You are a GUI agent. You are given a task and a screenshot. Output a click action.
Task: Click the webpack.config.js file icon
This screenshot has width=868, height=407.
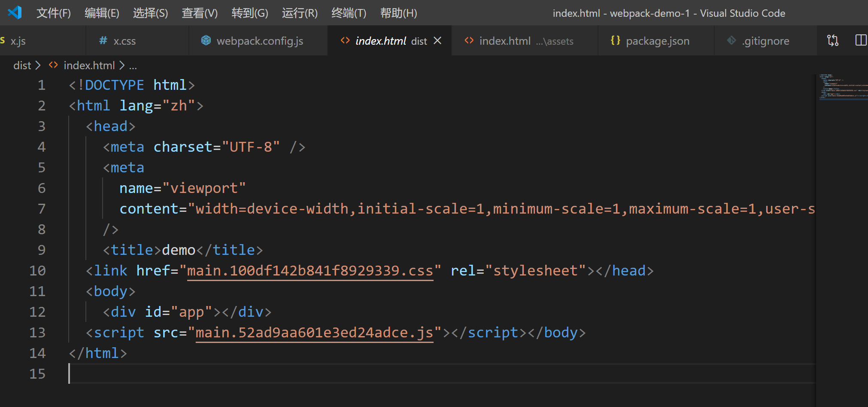(x=206, y=40)
